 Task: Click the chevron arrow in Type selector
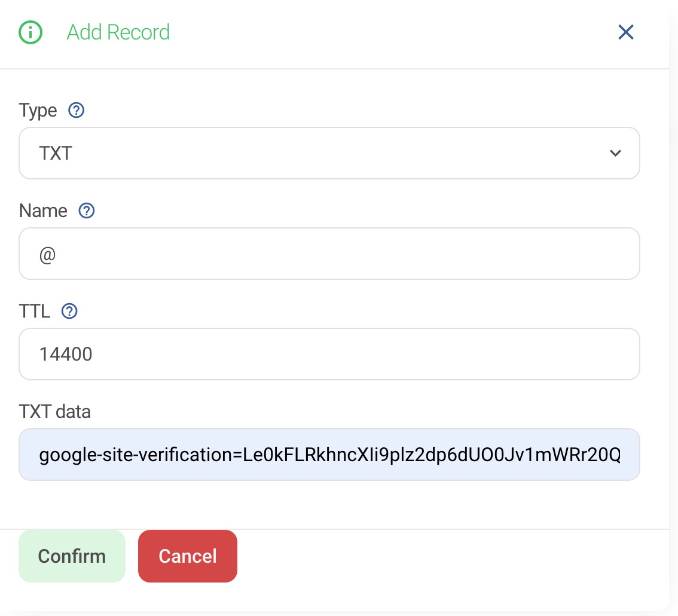point(615,153)
